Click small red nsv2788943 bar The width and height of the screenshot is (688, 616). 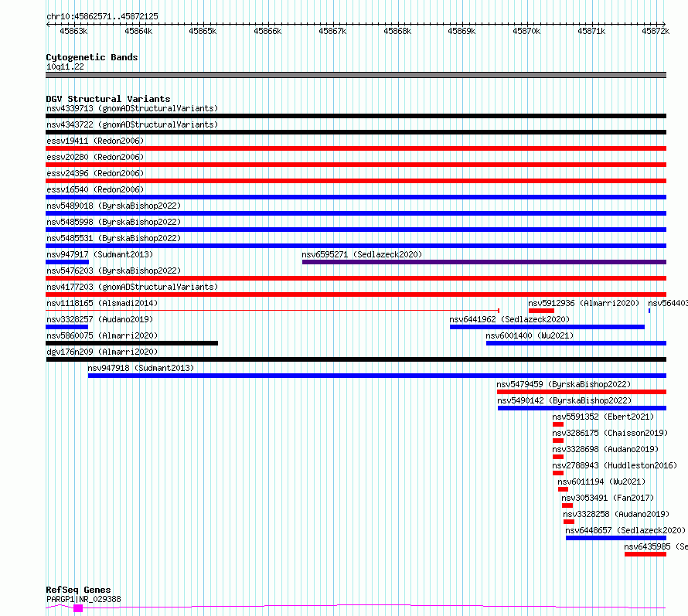tap(557, 473)
